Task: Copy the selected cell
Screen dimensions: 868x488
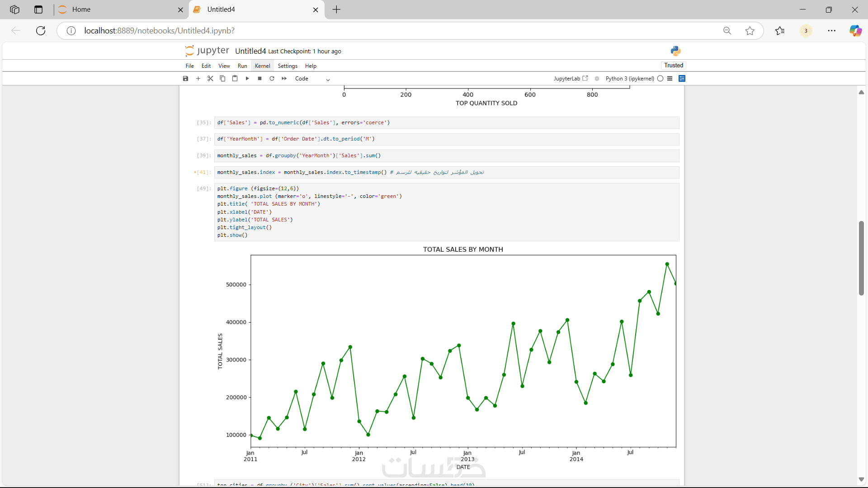Action: [222, 79]
